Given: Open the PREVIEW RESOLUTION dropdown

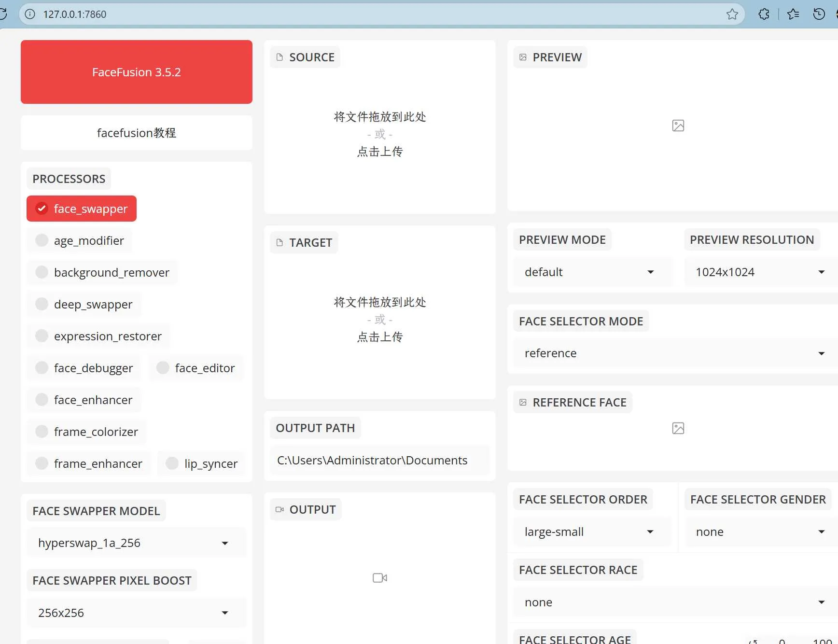Looking at the screenshot, I should point(761,272).
